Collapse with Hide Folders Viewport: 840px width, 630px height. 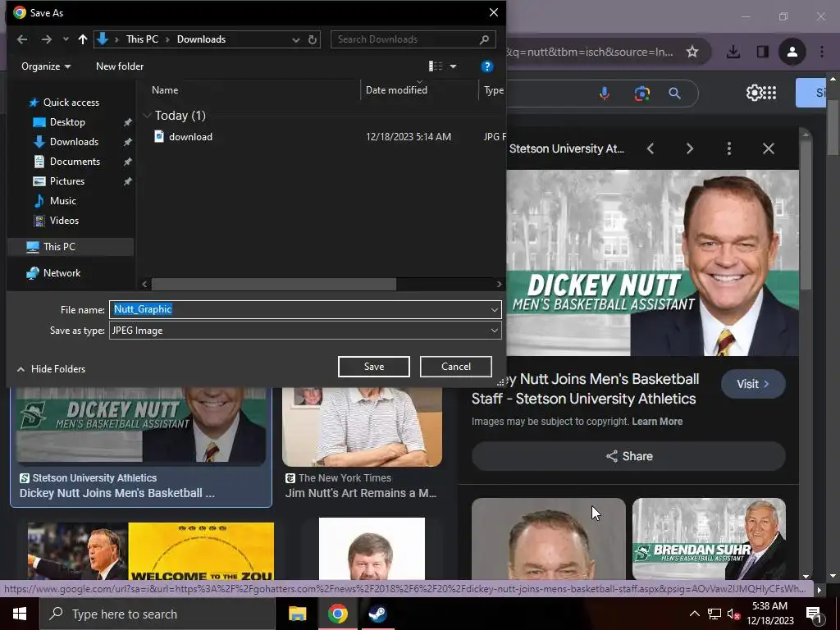51,369
